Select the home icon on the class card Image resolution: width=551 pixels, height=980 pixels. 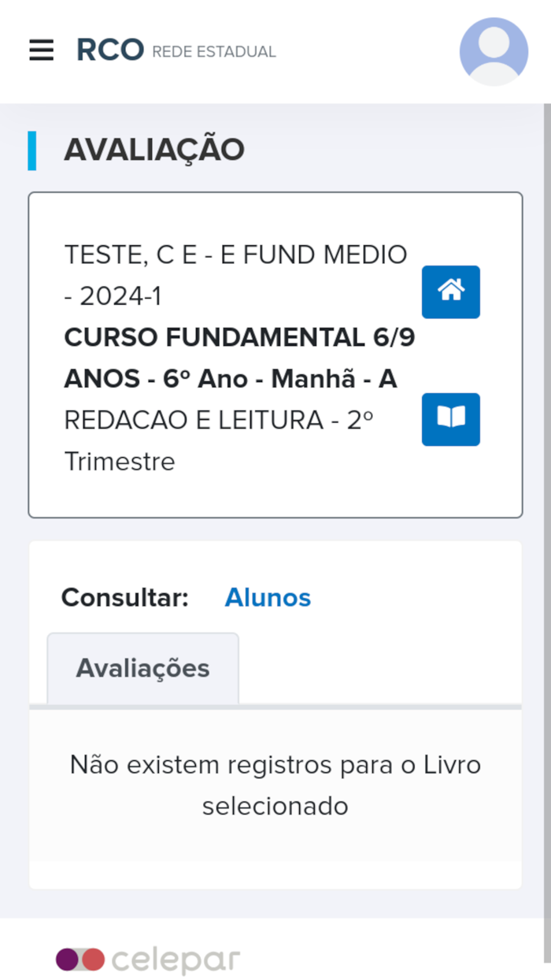450,292
